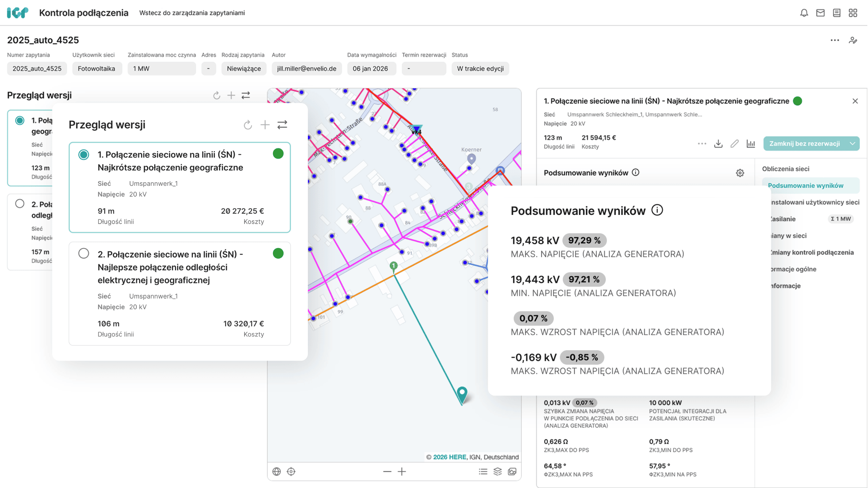Click the settings gear next to Podsumowanie wyników
Viewport: 868px width, 488px height.
pyautogui.click(x=740, y=173)
